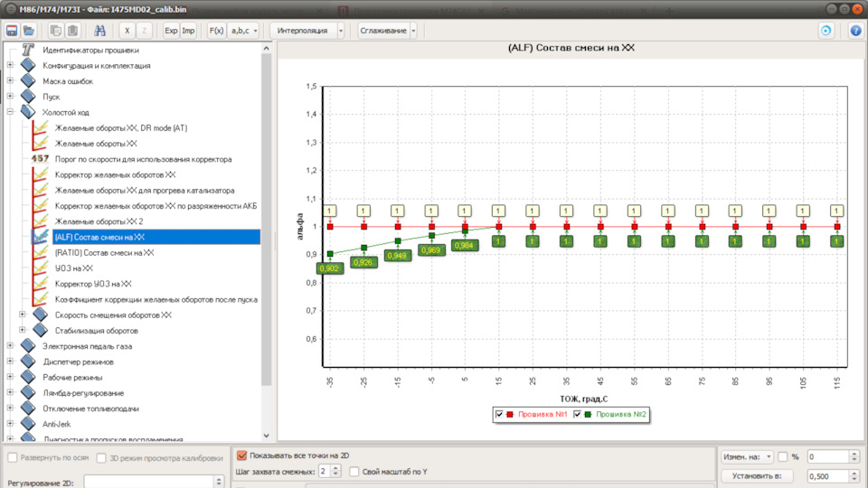This screenshot has height=488, width=868.
Task: Click the red Прошивка №1 legend swatch
Action: click(x=510, y=414)
